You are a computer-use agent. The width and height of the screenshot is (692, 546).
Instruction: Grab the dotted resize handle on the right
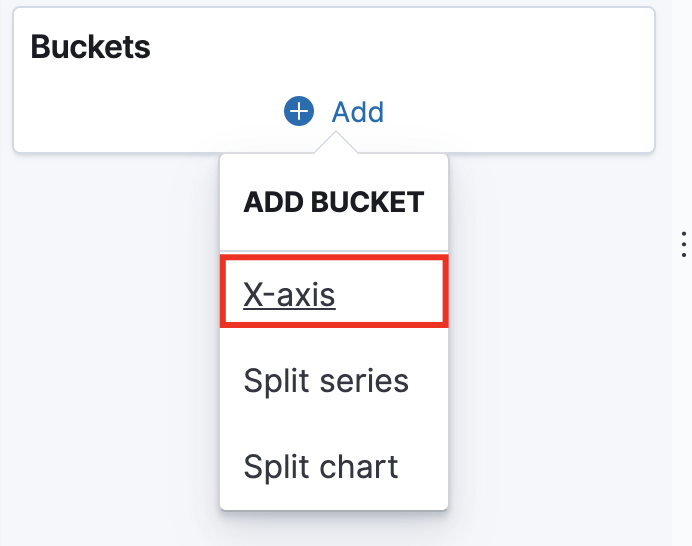(x=683, y=244)
